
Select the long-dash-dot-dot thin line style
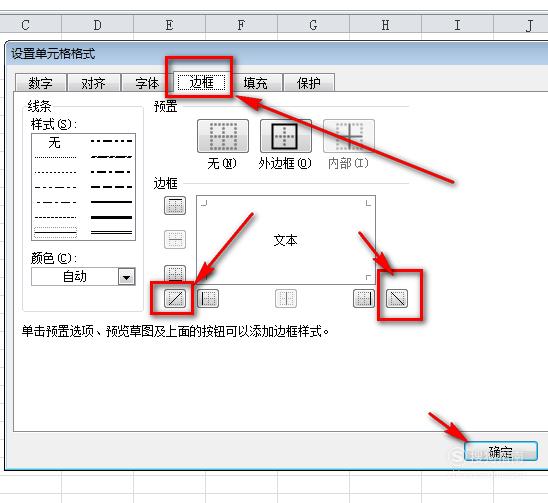(55, 187)
